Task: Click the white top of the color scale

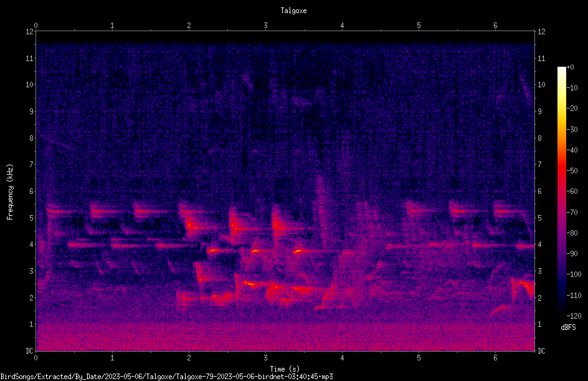Action: (561, 69)
